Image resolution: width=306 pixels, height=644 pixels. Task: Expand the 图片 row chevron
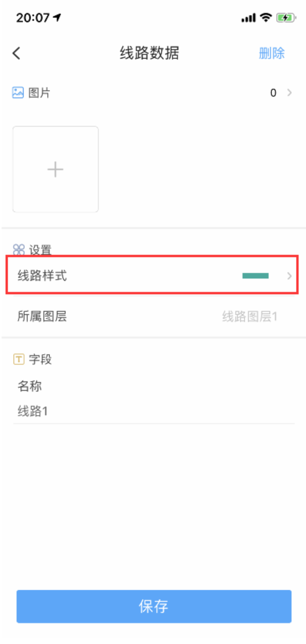[289, 93]
